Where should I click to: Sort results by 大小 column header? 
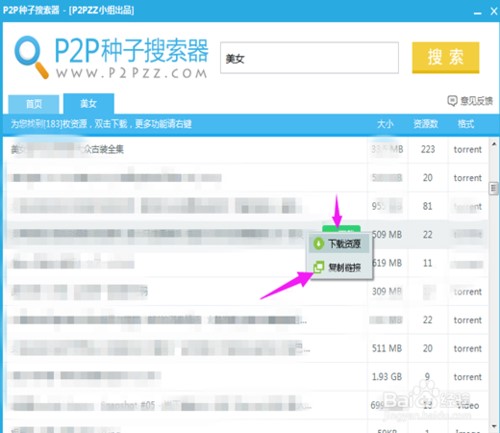pyautogui.click(x=385, y=124)
